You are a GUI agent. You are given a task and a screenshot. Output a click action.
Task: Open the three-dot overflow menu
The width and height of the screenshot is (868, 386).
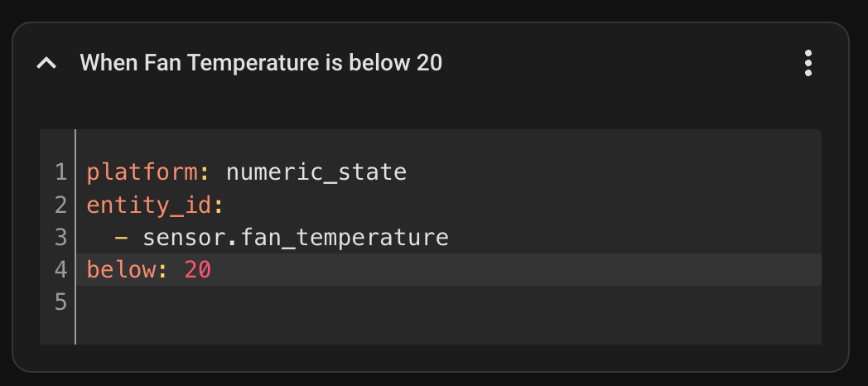click(x=808, y=63)
